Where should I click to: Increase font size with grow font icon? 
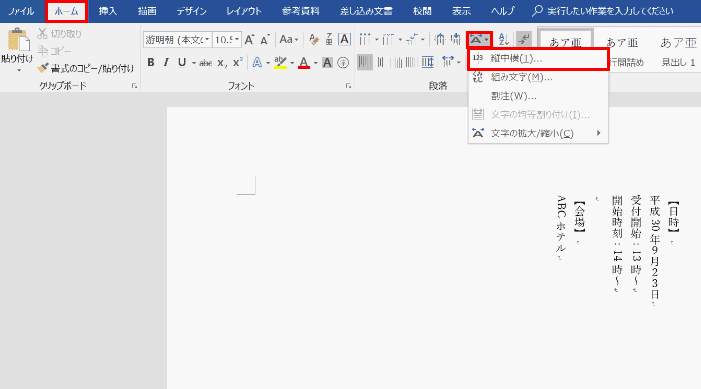click(x=249, y=39)
